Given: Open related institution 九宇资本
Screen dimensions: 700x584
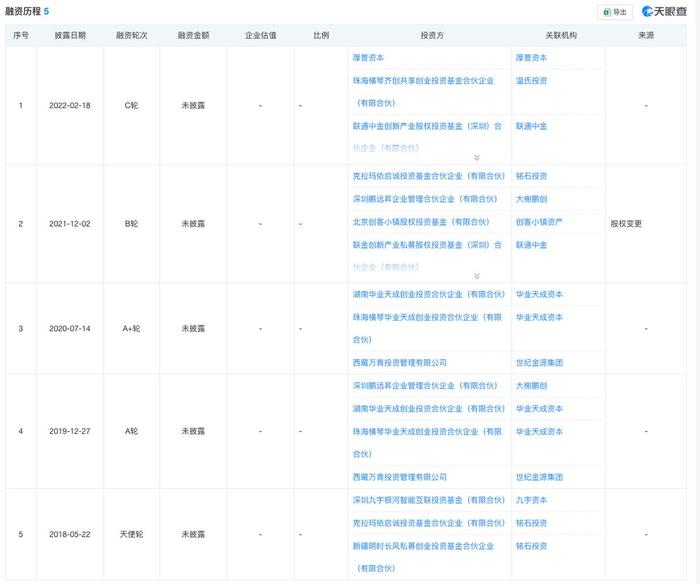Looking at the screenshot, I should (531, 500).
